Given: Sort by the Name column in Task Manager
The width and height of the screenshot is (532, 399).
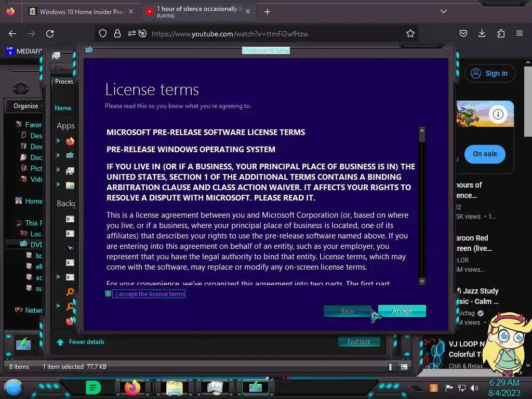Looking at the screenshot, I should pos(63,108).
